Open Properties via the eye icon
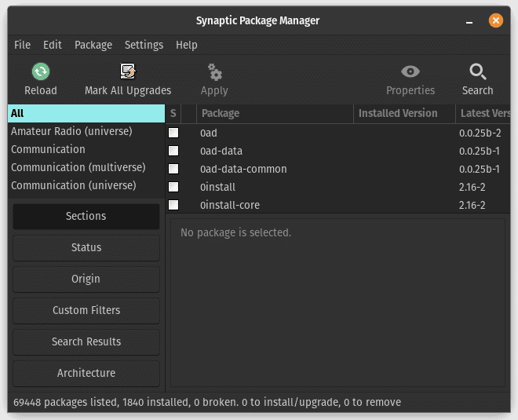This screenshot has width=518, height=420. [410, 71]
